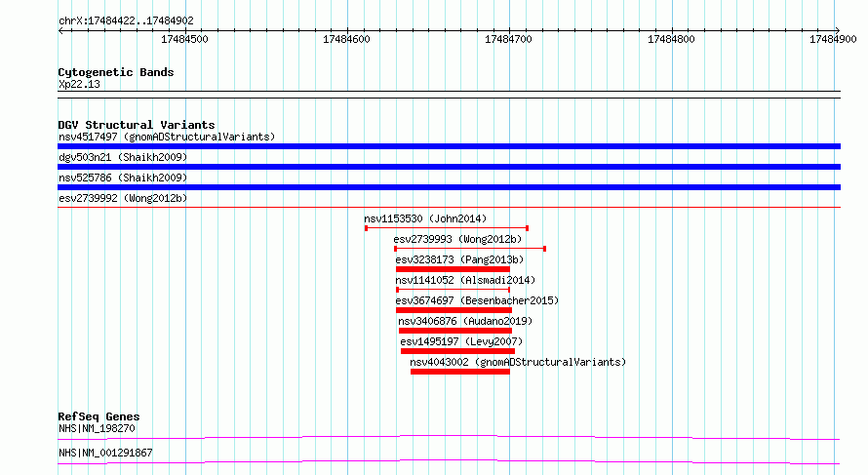
Task: Click blue bar under nsv4517497
Action: point(449,146)
